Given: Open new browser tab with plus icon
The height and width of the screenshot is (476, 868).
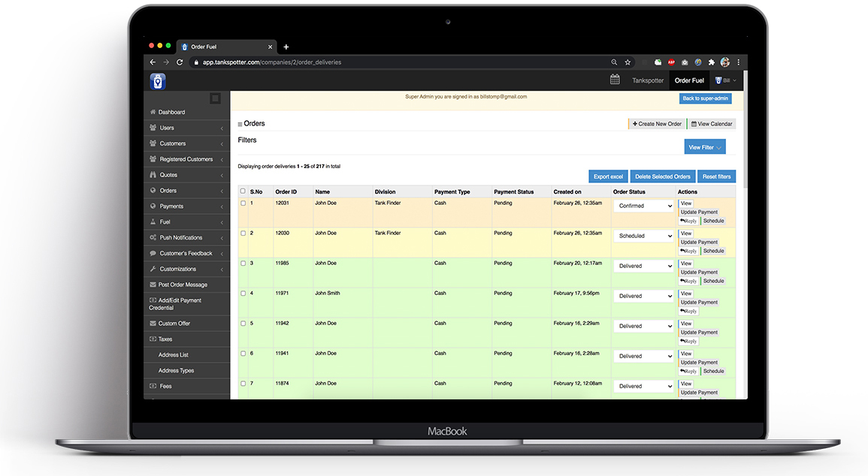Looking at the screenshot, I should [x=286, y=47].
